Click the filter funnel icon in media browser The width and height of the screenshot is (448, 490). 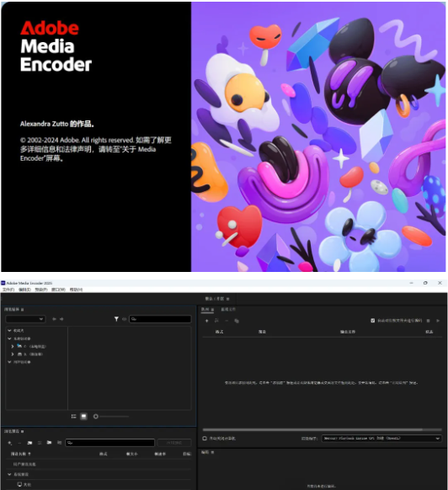(116, 319)
